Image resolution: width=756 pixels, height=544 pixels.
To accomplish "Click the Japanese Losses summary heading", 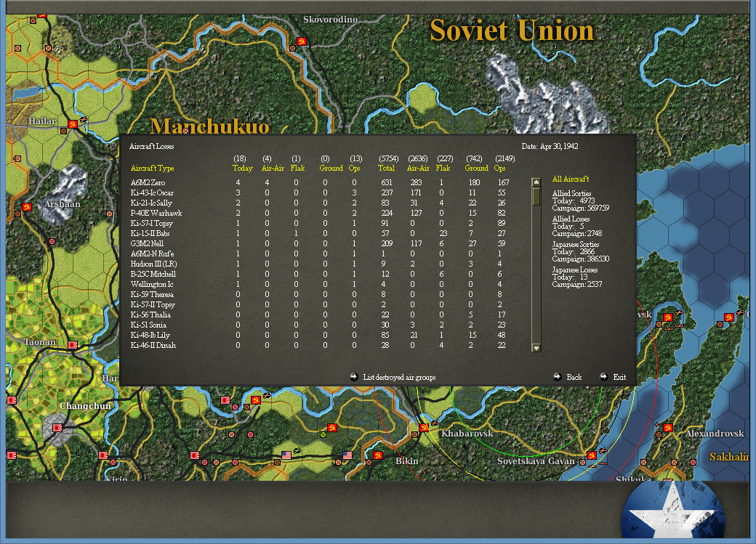I will pos(575,270).
